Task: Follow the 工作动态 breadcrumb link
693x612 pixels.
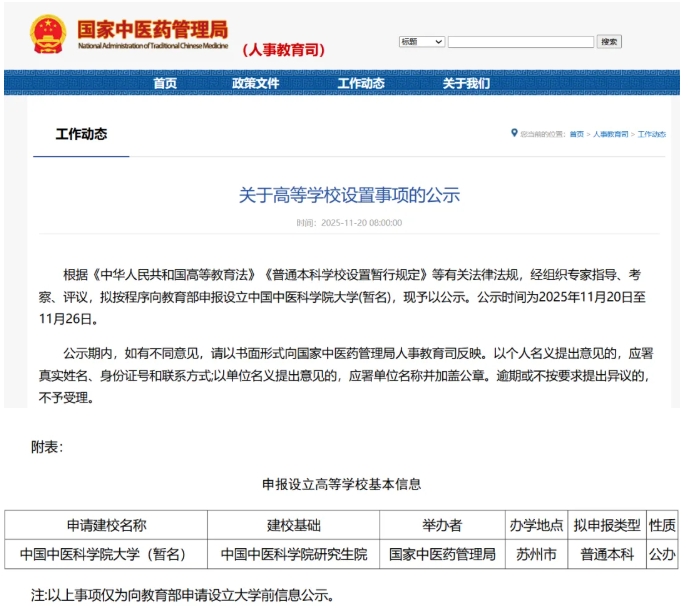Action: [x=651, y=134]
